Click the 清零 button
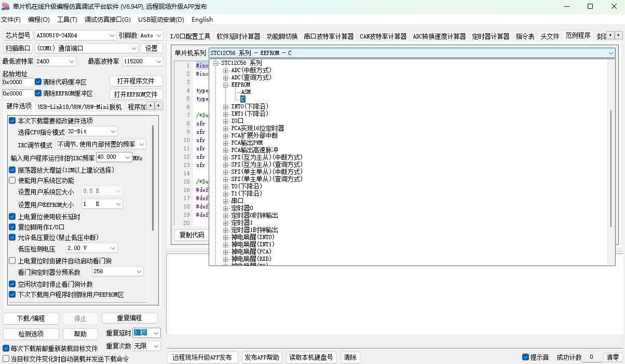This screenshot has height=364, width=625. coord(613,357)
